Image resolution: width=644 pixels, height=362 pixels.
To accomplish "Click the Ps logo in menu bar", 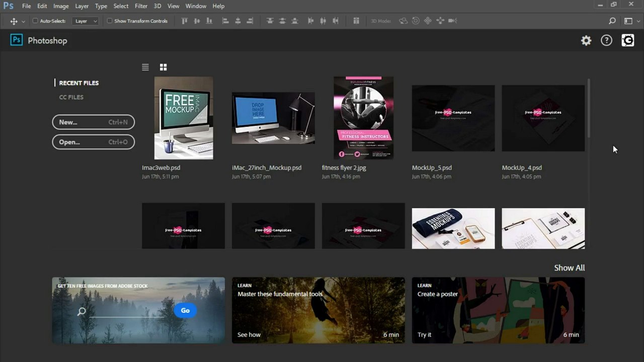I will point(8,6).
